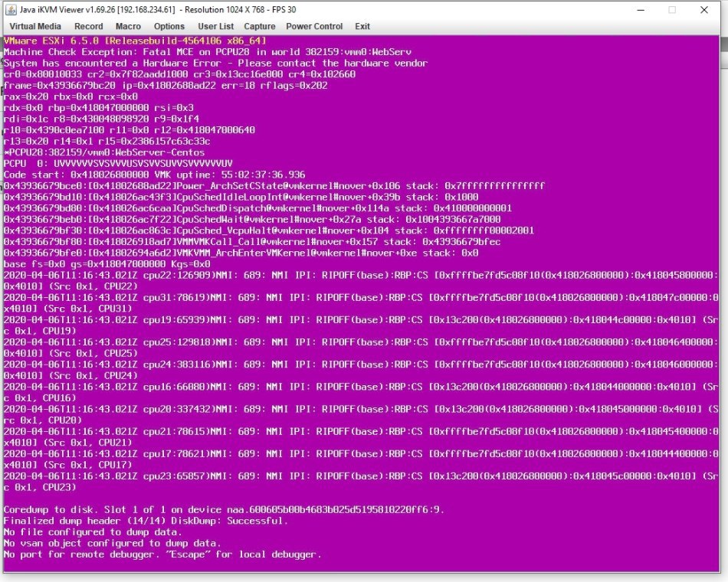Open the Macro menu
728x582 pixels.
click(128, 27)
